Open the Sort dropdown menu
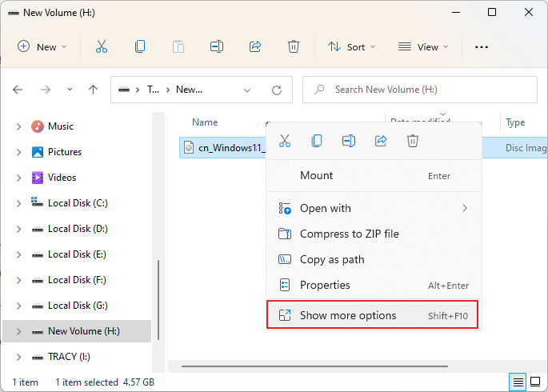Viewport: 548px width, 392px height. click(x=348, y=46)
